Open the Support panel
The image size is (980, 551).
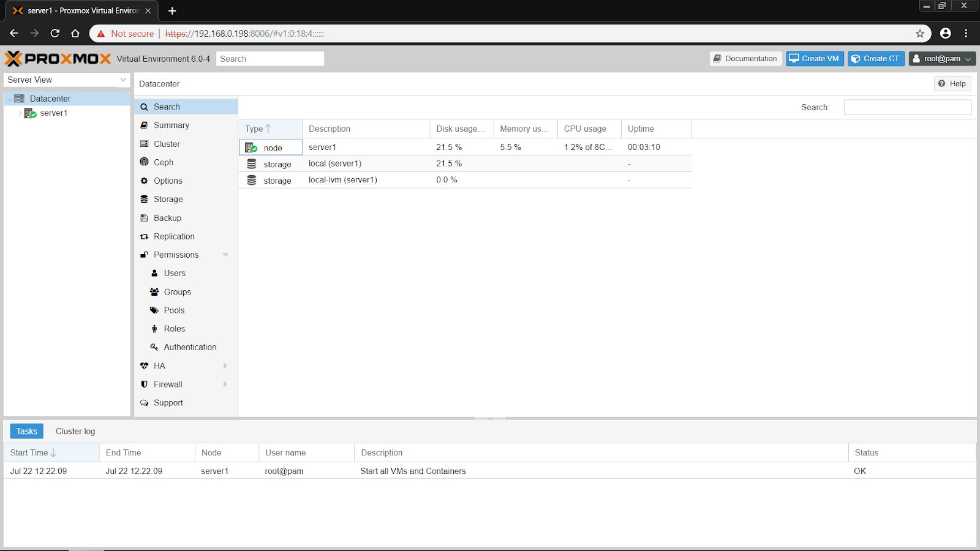pos(168,402)
